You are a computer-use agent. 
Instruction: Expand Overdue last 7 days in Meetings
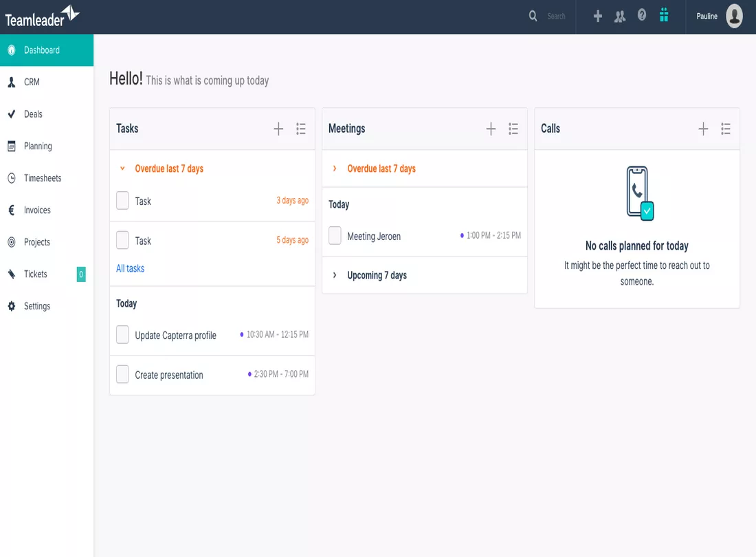coord(335,168)
